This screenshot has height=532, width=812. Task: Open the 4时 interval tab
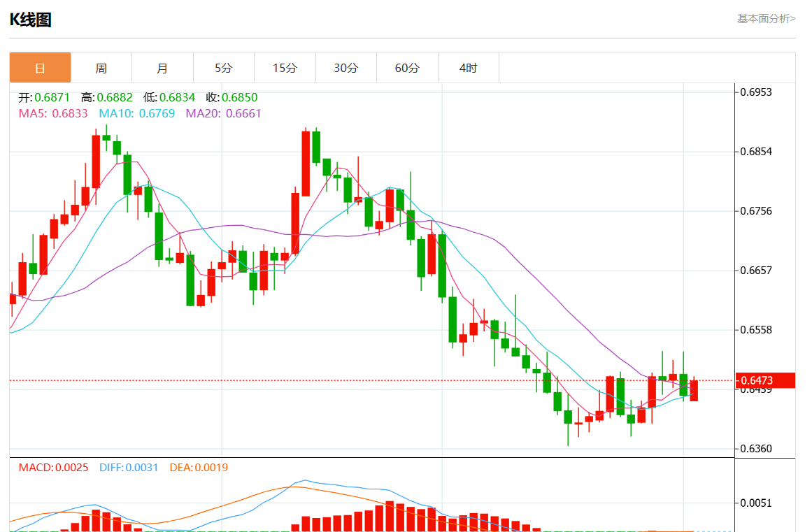pos(469,68)
